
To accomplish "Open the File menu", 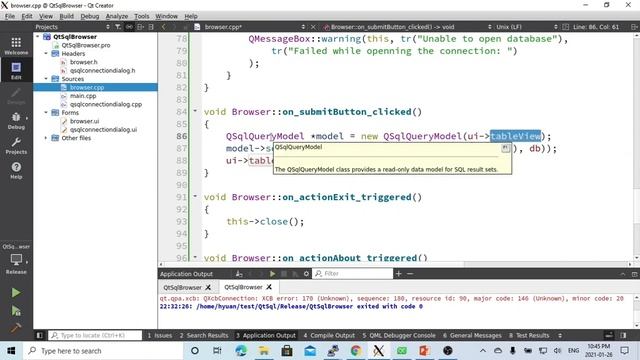I will 10,16.
